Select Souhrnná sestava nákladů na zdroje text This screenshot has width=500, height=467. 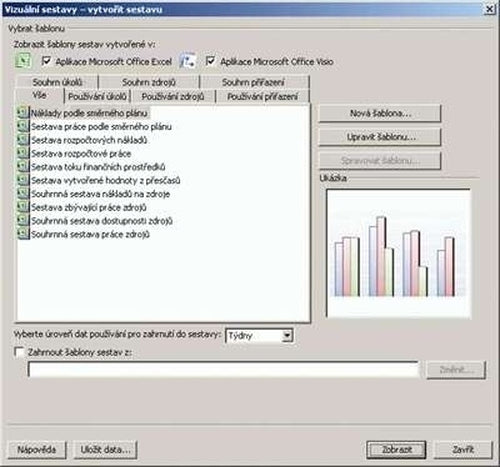point(101,194)
